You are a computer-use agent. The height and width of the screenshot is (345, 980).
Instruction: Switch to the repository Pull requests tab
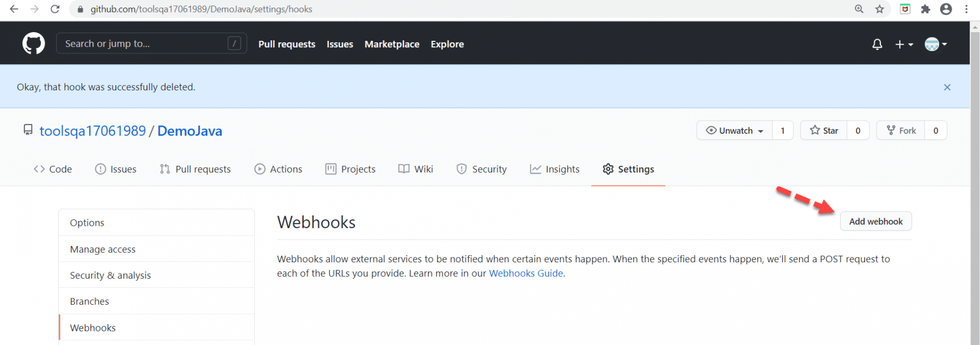pos(195,169)
